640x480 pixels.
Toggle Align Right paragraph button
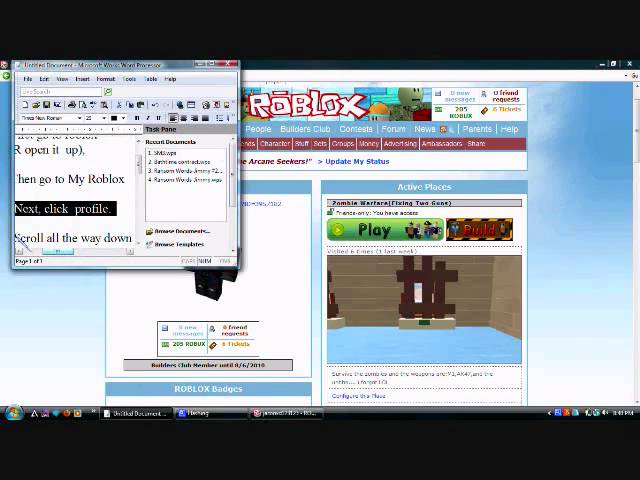pos(194,118)
